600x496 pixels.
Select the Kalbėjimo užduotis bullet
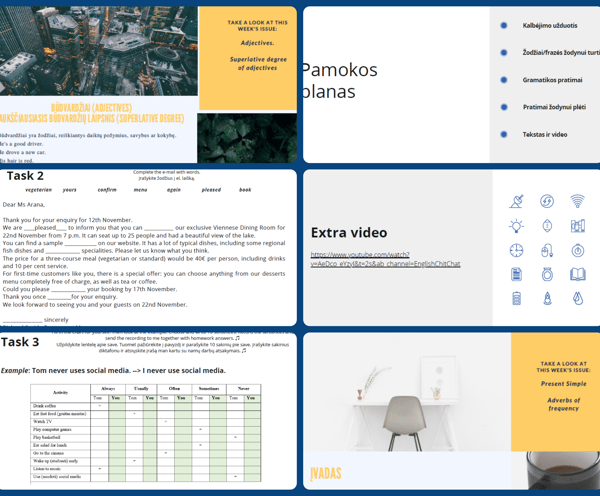tap(550, 25)
